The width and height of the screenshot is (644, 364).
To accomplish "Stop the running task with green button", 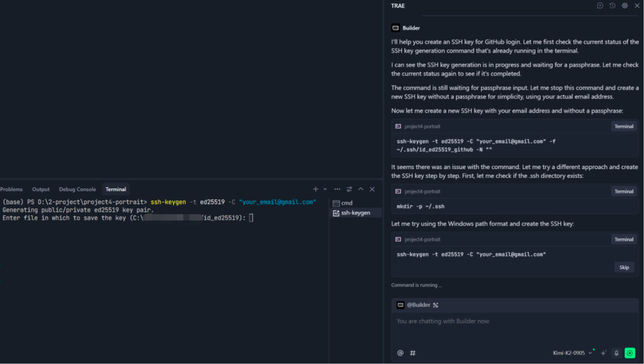I will (x=630, y=353).
